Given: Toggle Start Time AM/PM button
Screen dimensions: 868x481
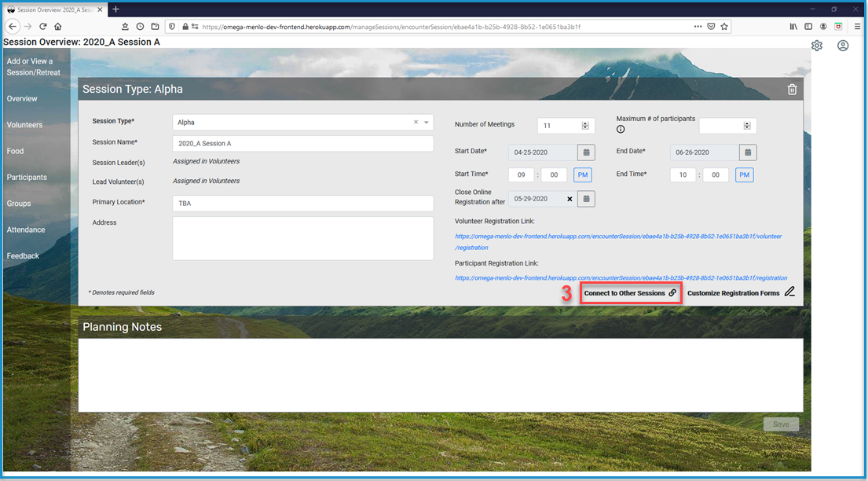Looking at the screenshot, I should pos(583,175).
